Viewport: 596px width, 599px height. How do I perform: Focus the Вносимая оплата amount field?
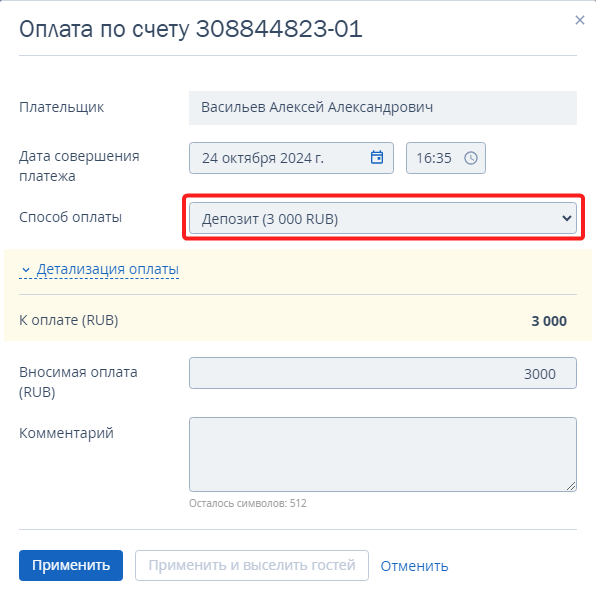[x=383, y=373]
